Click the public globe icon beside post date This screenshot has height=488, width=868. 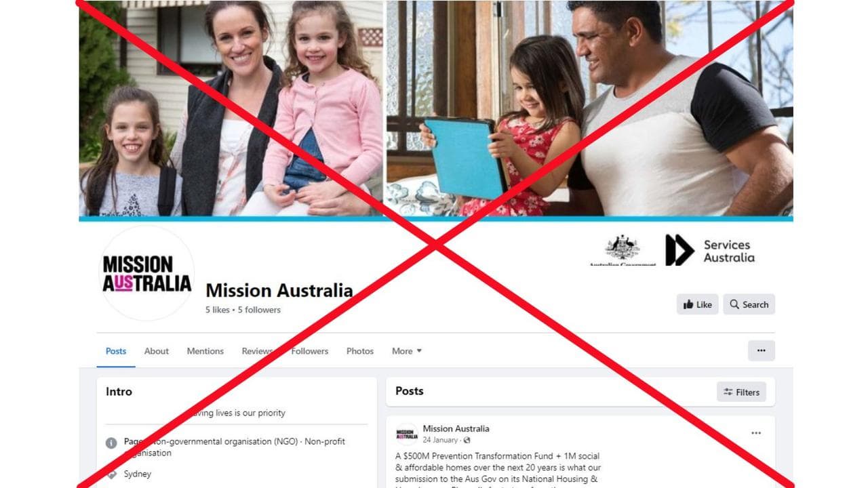pyautogui.click(x=467, y=441)
